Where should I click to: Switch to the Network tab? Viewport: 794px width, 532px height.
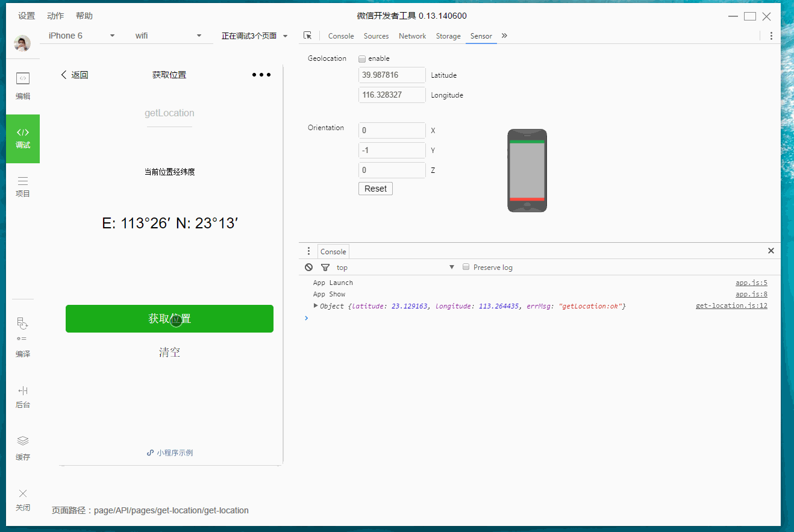pyautogui.click(x=412, y=36)
